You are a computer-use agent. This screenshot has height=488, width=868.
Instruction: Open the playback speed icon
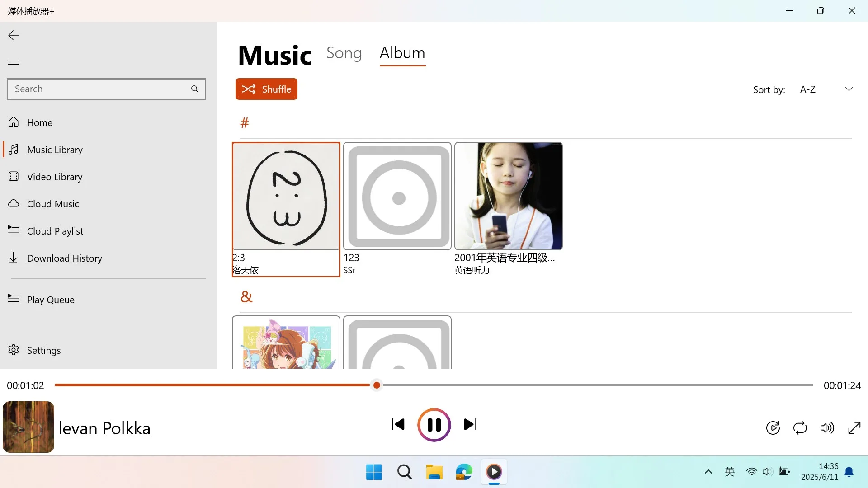[x=773, y=427]
